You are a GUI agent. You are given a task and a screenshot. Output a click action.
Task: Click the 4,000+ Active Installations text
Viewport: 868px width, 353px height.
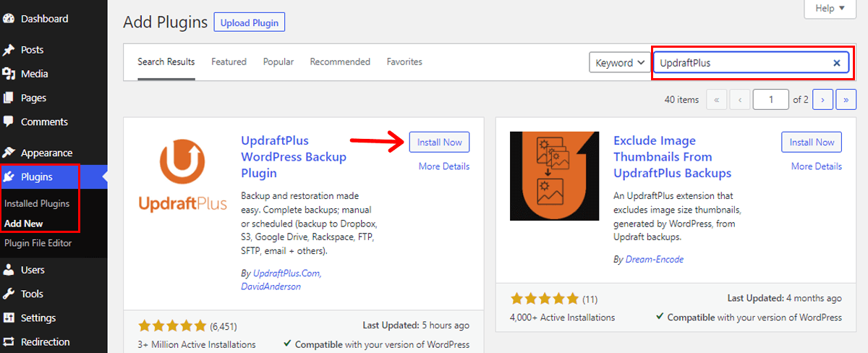pyautogui.click(x=562, y=318)
